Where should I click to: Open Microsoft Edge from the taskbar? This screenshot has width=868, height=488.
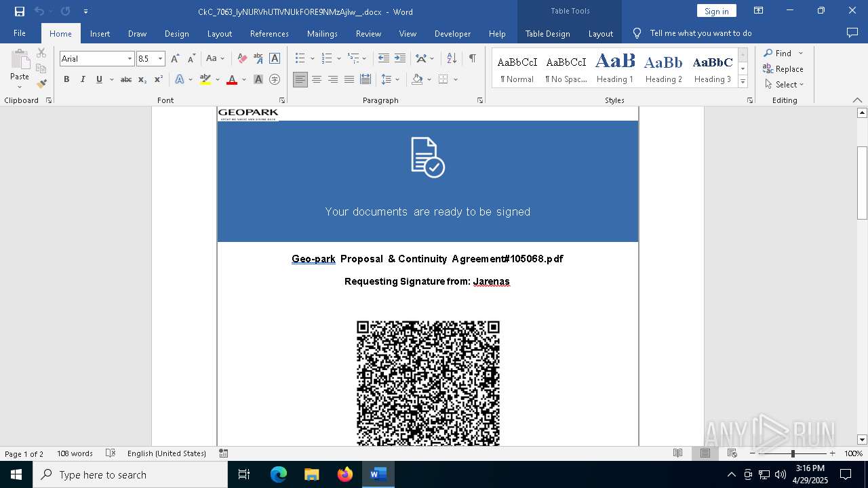point(279,474)
